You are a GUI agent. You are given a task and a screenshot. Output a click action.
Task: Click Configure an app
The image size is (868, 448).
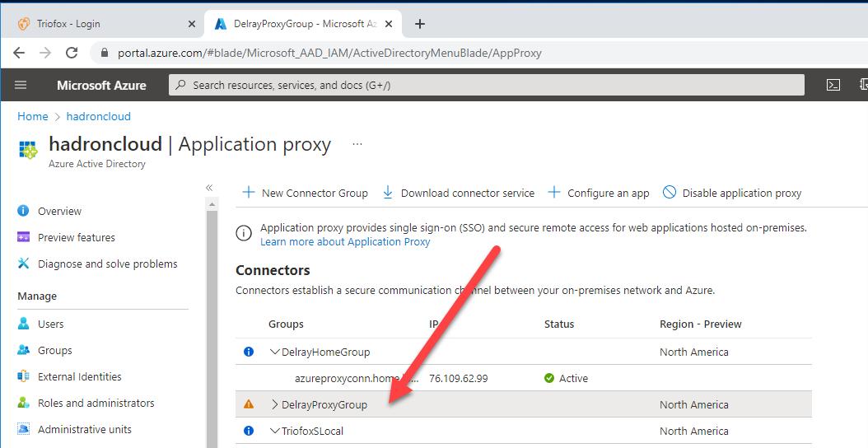click(x=599, y=193)
